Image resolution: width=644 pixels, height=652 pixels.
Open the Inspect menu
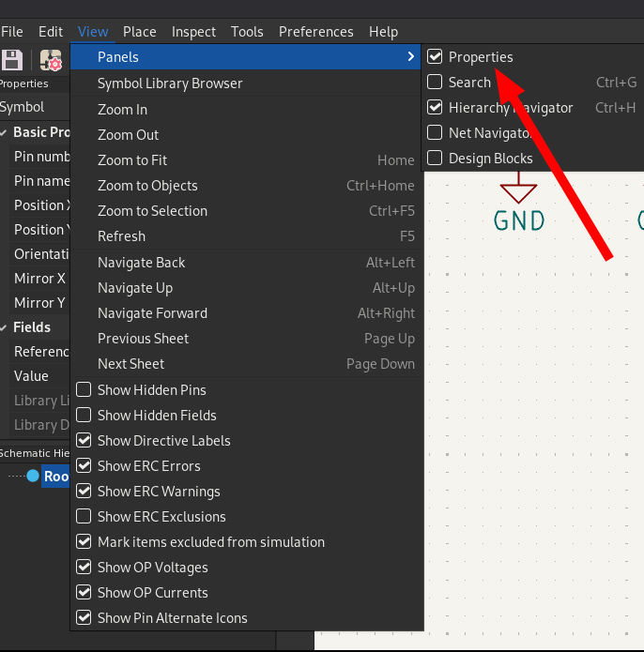coord(193,32)
